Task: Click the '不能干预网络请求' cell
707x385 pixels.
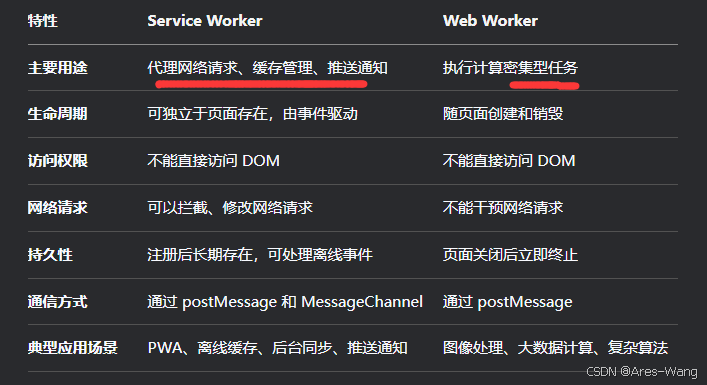Action: click(x=503, y=208)
